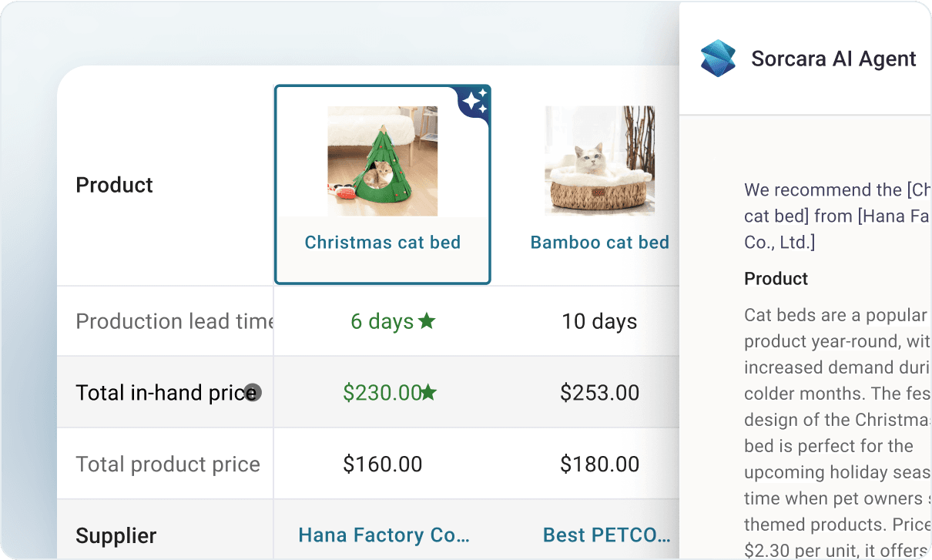Open the Hana Factory Co supplier link

tap(384, 535)
